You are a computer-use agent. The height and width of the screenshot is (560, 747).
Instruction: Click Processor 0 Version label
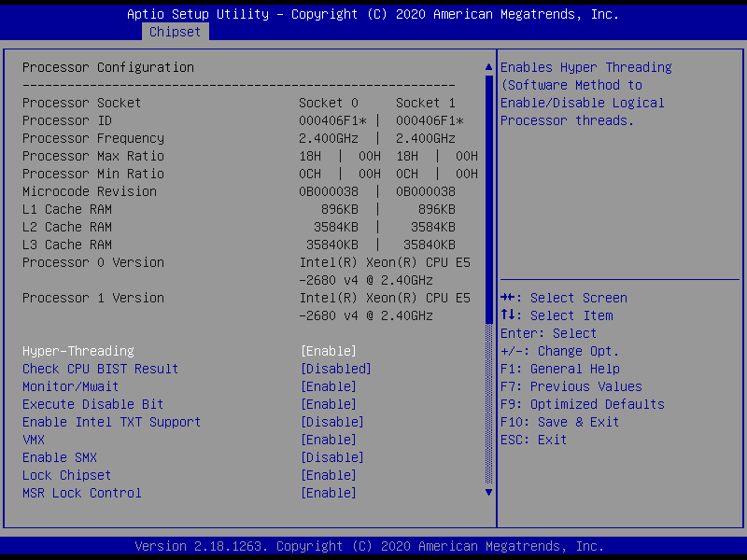tap(93, 262)
